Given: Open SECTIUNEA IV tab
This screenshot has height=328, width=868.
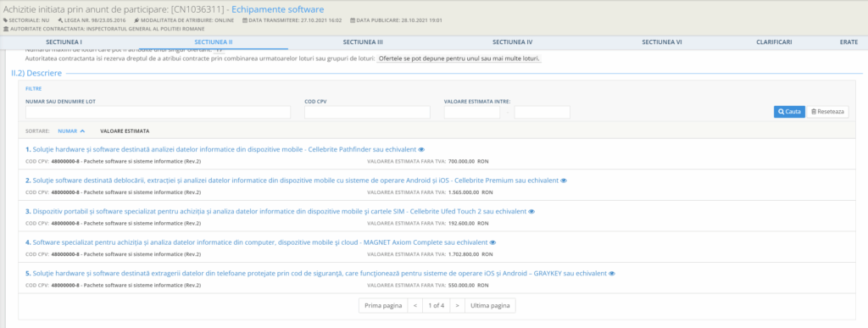Looking at the screenshot, I should (x=512, y=42).
